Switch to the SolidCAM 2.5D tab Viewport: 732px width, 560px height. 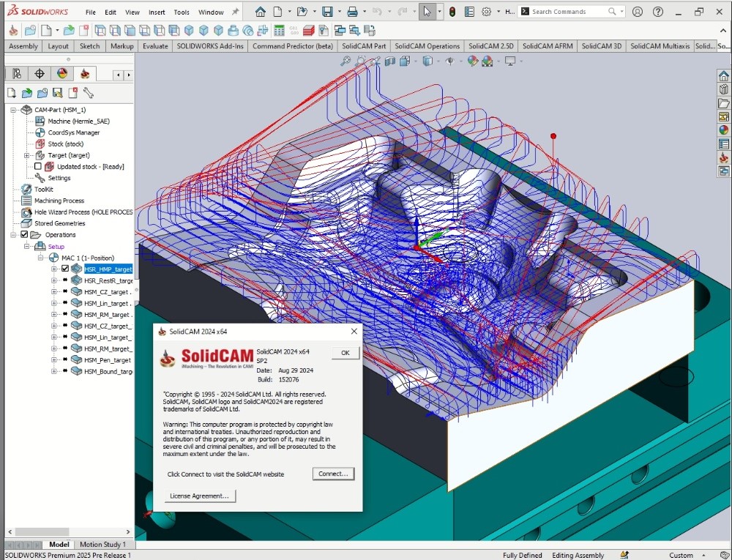tap(490, 46)
